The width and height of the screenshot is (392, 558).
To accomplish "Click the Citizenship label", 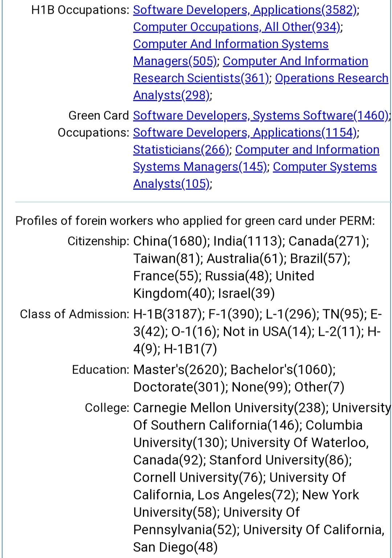I will (x=98, y=241).
